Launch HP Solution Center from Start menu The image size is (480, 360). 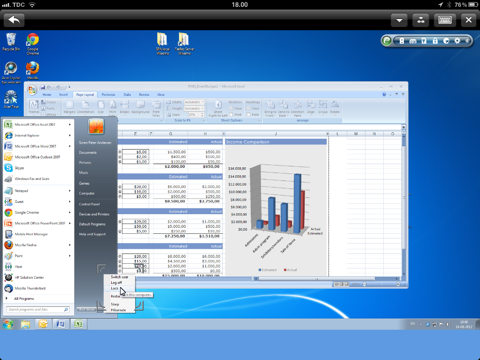[37, 277]
